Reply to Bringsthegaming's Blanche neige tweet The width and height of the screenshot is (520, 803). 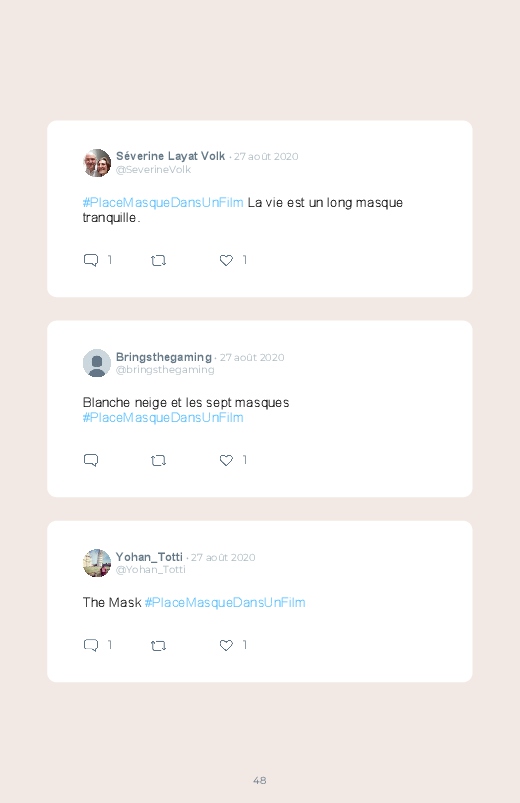[x=91, y=460]
